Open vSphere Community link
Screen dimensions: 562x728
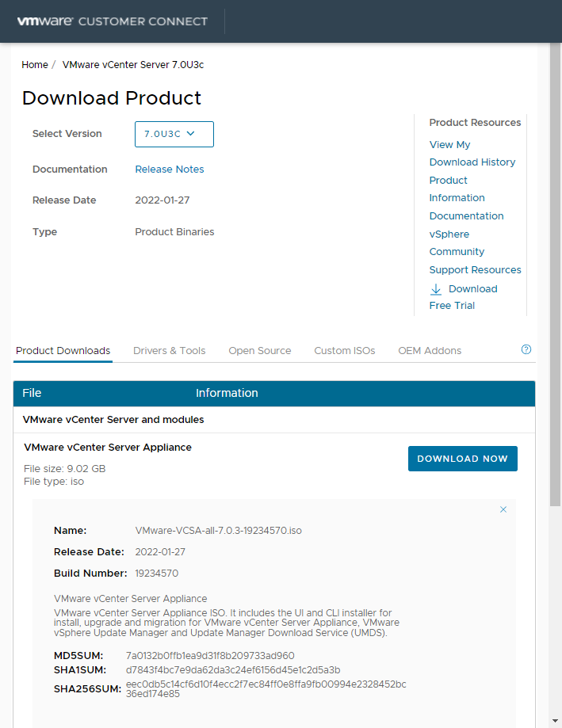[457, 243]
